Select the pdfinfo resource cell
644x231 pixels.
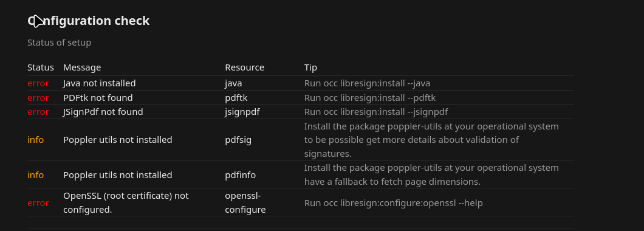[240, 175]
